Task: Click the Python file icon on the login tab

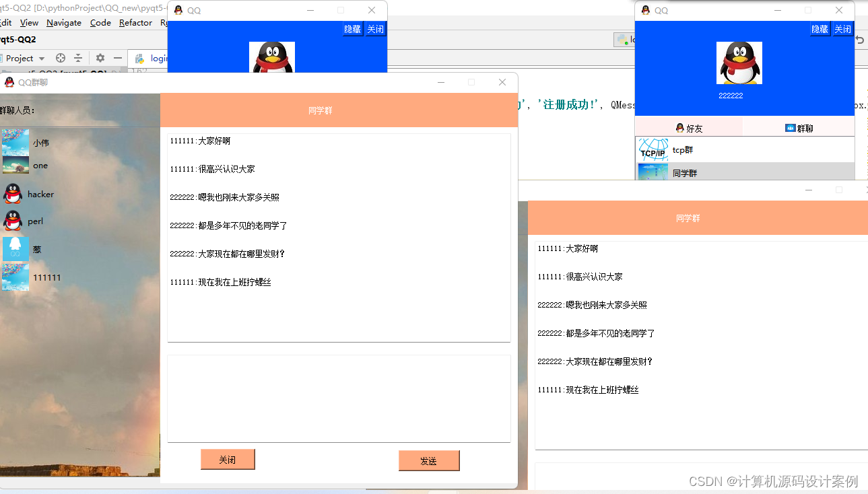Action: [140, 59]
